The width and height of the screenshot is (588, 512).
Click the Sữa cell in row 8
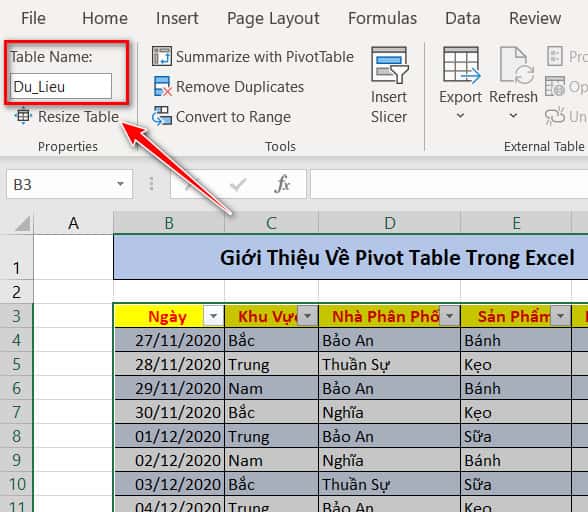click(516, 436)
